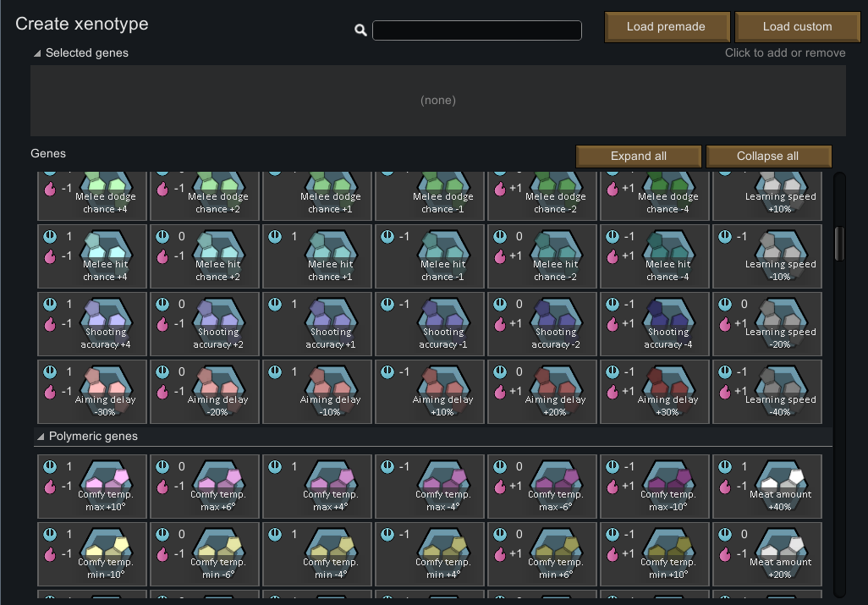Add the Comfy temp. max +4° gene
This screenshot has width=868, height=605.
point(317,487)
